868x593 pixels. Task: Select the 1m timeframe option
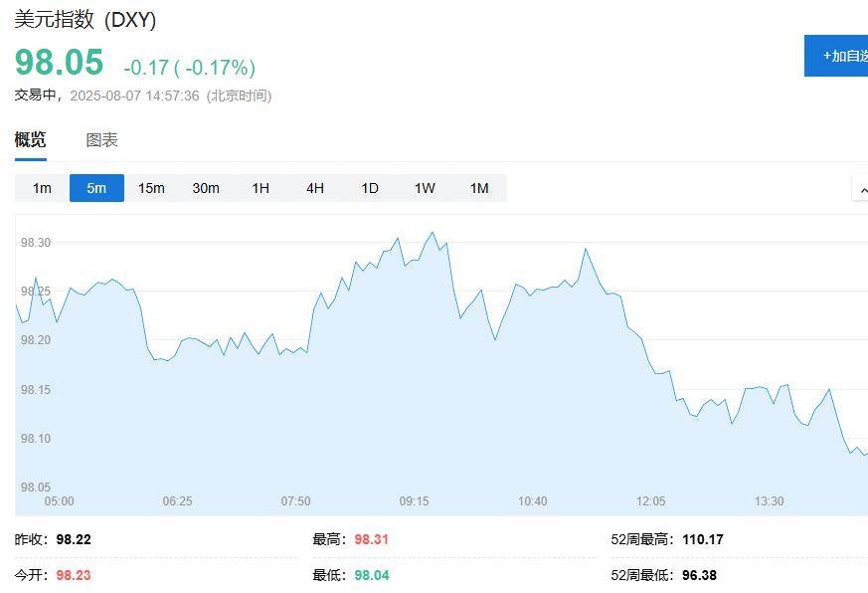[40, 188]
